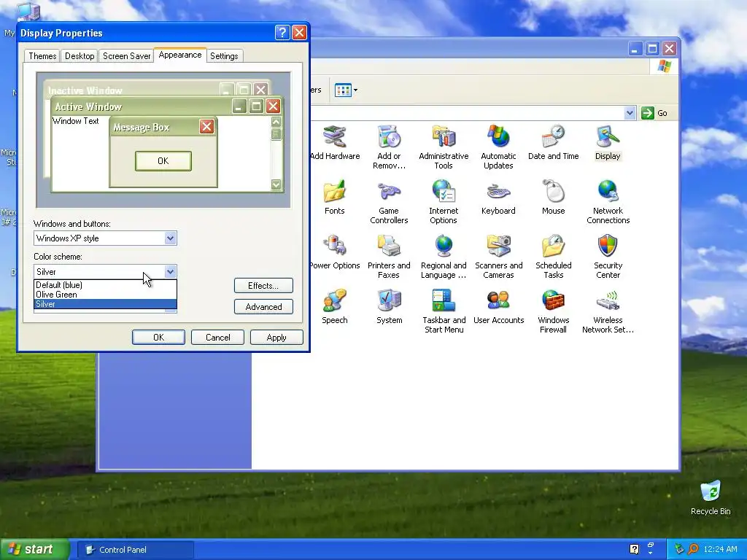Switch to the Desktop tab
Image resolution: width=747 pixels, height=560 pixels.
(x=79, y=55)
